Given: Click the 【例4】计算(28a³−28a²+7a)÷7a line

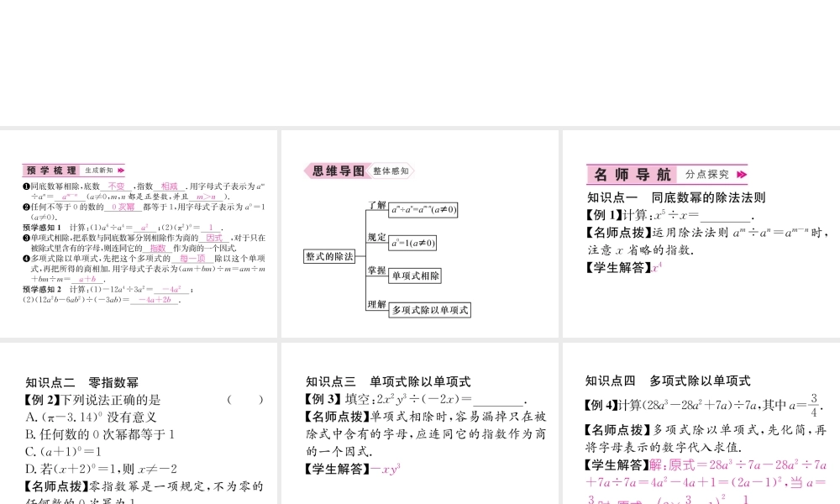Looking at the screenshot, I should pyautogui.click(x=703, y=405).
